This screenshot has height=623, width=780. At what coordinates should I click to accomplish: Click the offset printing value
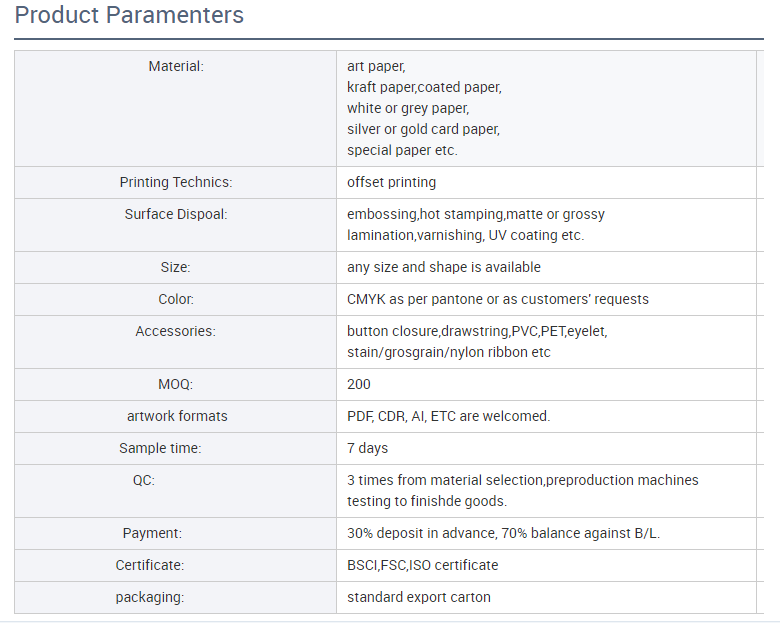coord(391,182)
